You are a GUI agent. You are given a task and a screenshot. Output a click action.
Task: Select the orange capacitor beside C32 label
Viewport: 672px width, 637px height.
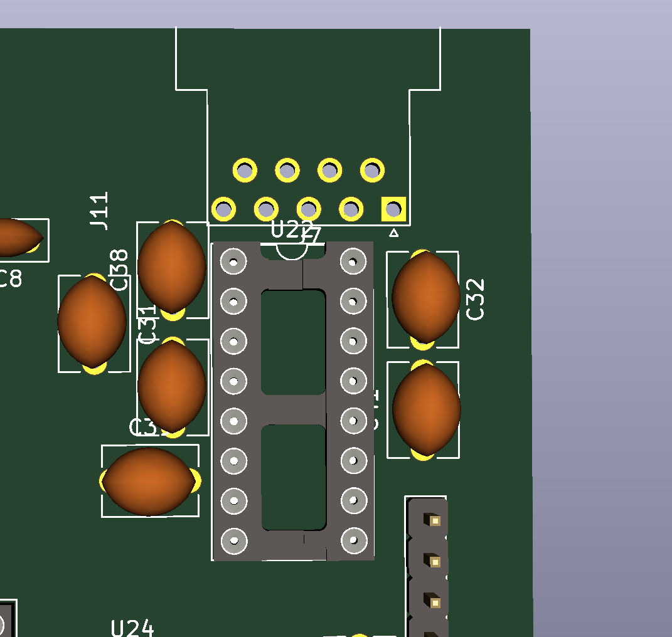point(425,297)
